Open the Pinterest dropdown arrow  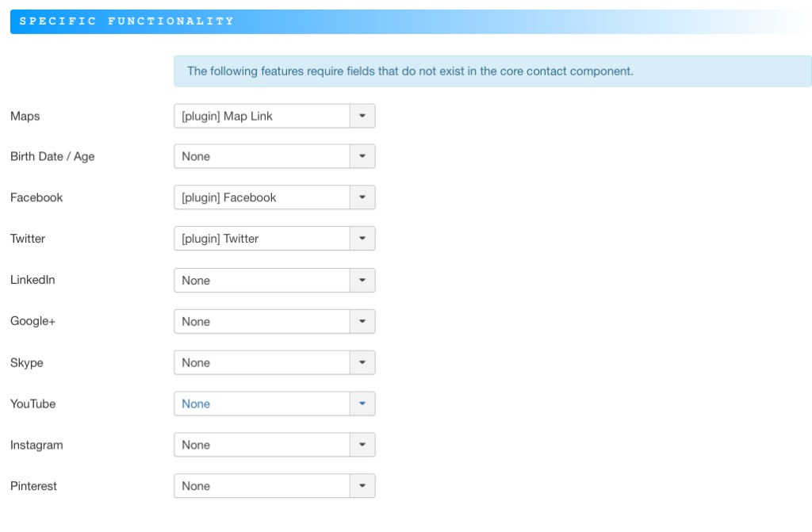click(362, 486)
